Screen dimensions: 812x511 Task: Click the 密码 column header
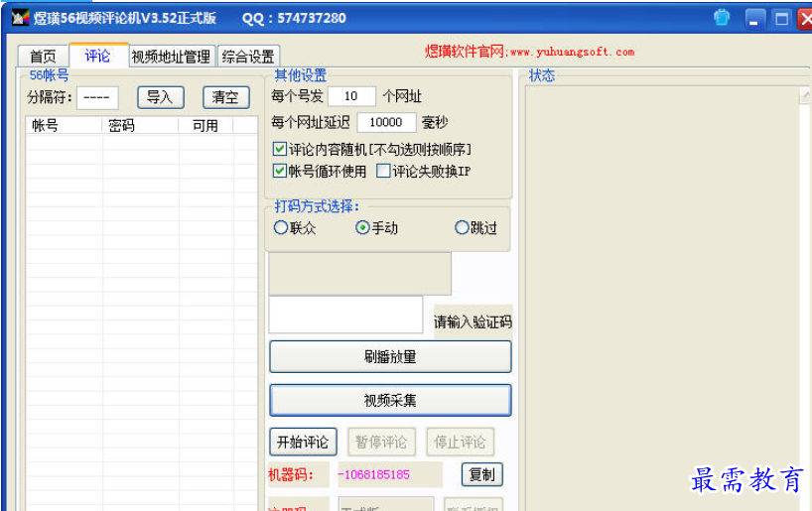click(x=140, y=125)
